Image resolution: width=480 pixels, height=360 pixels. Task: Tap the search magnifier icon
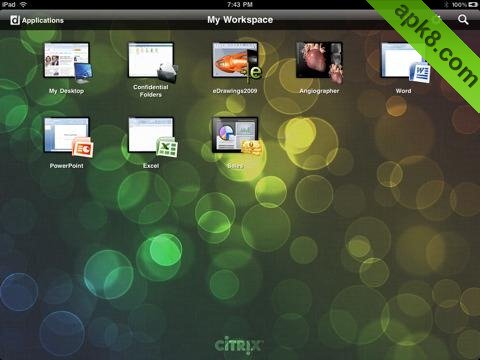pyautogui.click(x=463, y=20)
